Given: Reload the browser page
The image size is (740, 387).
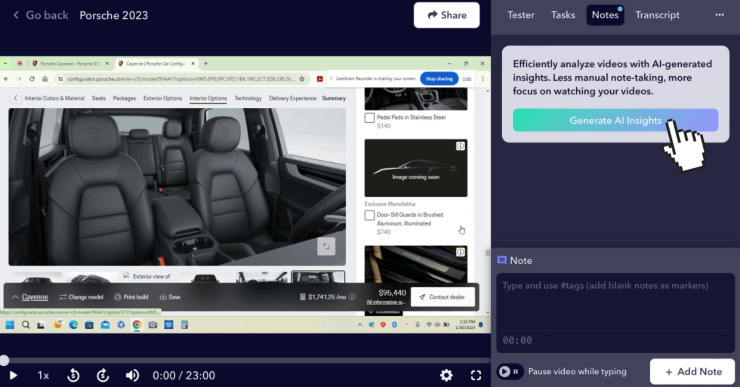Looking at the screenshot, I should tap(32, 79).
